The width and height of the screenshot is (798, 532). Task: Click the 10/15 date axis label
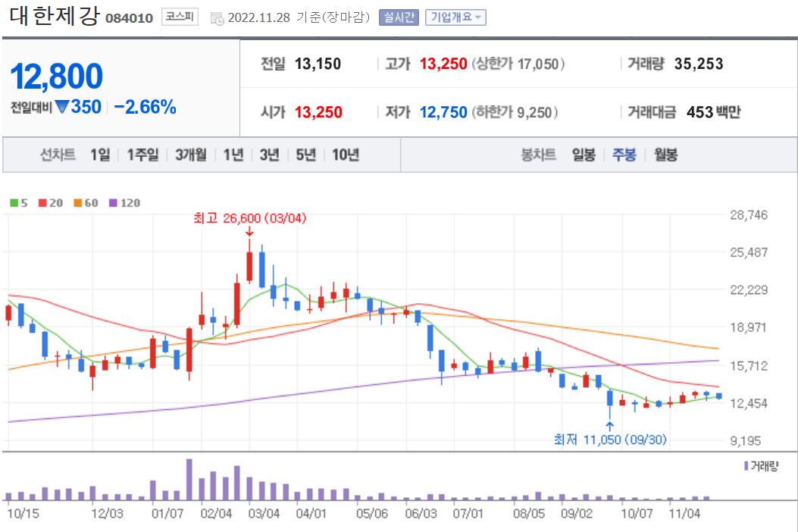(23, 513)
